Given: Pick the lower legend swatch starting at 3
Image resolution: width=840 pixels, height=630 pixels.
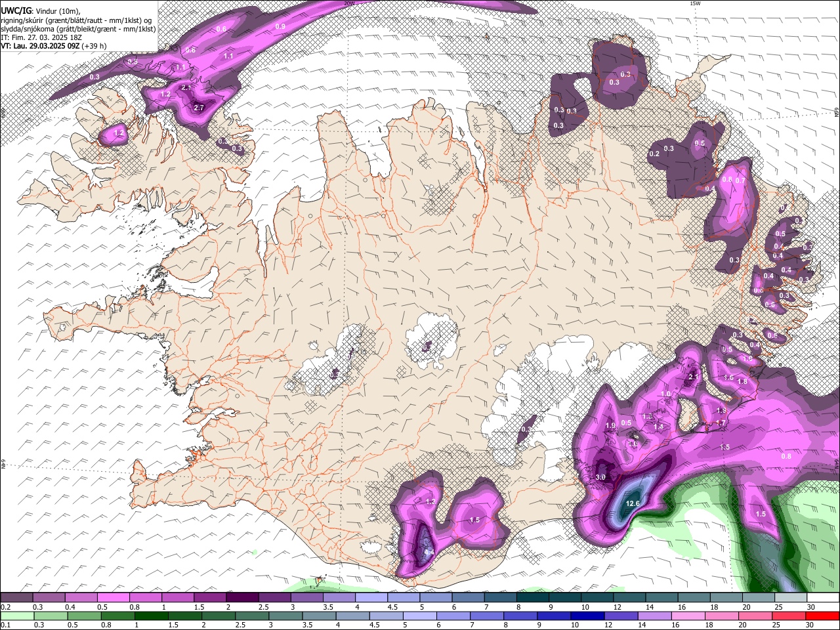Looking at the screenshot, I should pos(285,616).
